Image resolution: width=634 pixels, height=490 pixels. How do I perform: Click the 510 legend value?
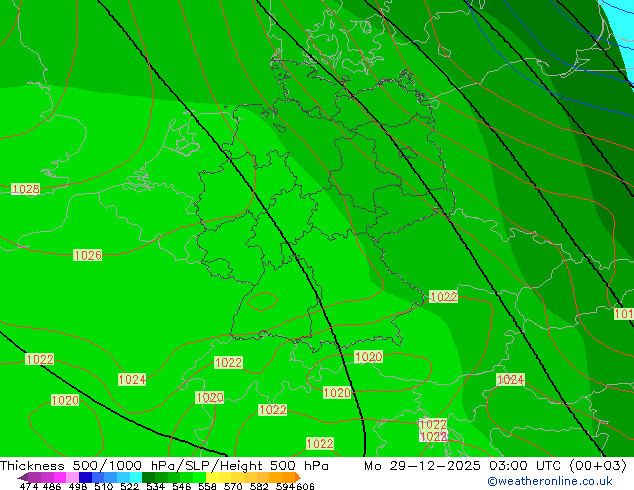click(104, 486)
